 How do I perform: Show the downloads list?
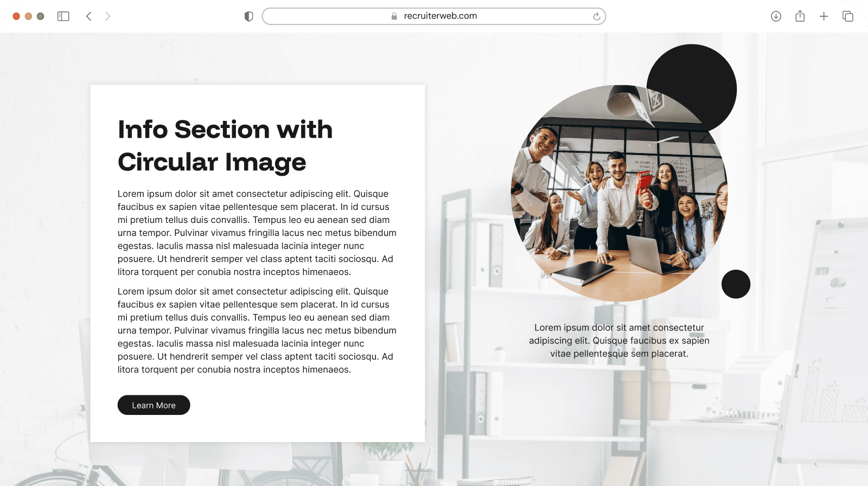click(776, 16)
